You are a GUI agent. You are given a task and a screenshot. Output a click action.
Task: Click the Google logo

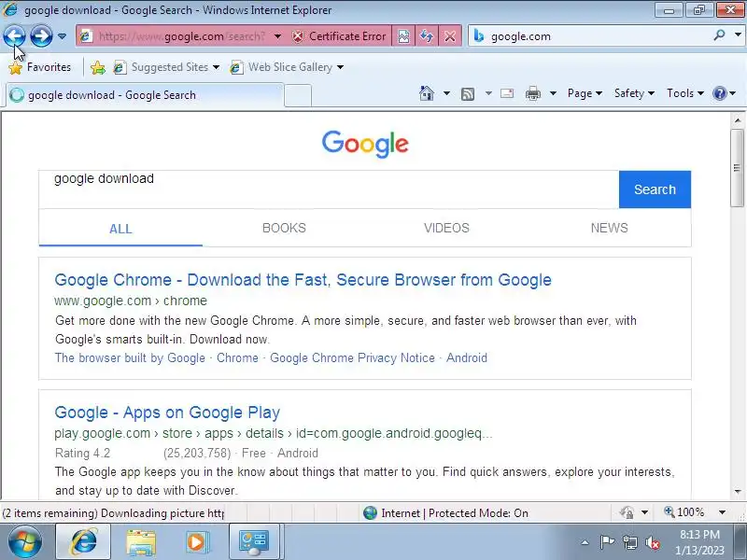coord(365,144)
